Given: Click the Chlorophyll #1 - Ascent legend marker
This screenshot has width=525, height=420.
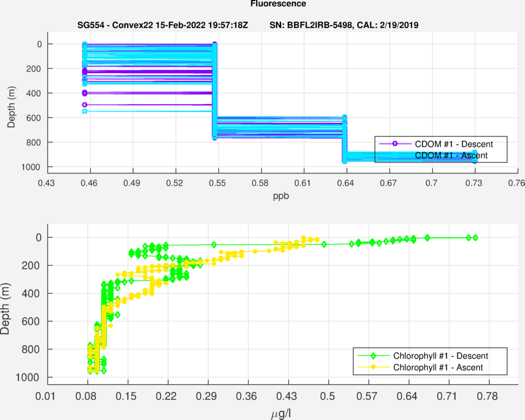Looking at the screenshot, I should click(373, 367).
